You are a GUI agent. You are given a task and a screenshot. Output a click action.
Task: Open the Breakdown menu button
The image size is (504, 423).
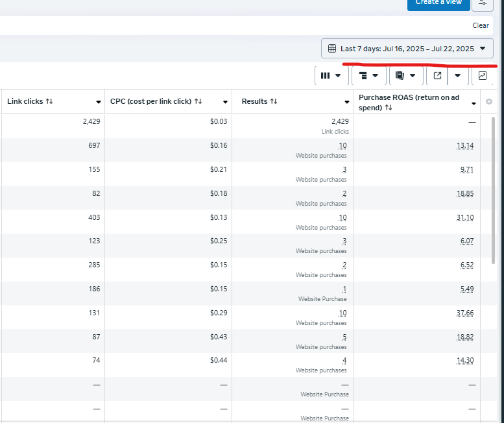pyautogui.click(x=368, y=76)
